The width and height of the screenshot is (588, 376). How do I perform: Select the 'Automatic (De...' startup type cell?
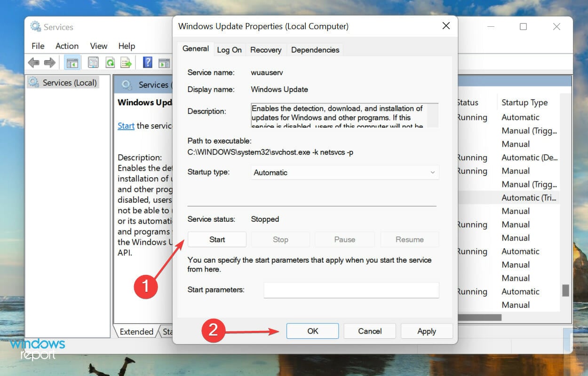pyautogui.click(x=529, y=157)
